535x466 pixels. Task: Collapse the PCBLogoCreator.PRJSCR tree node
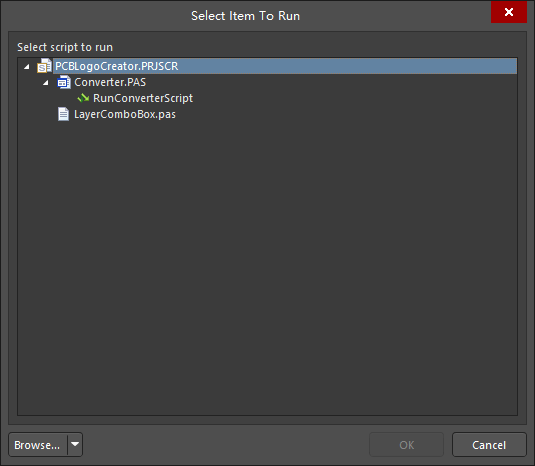pos(27,67)
